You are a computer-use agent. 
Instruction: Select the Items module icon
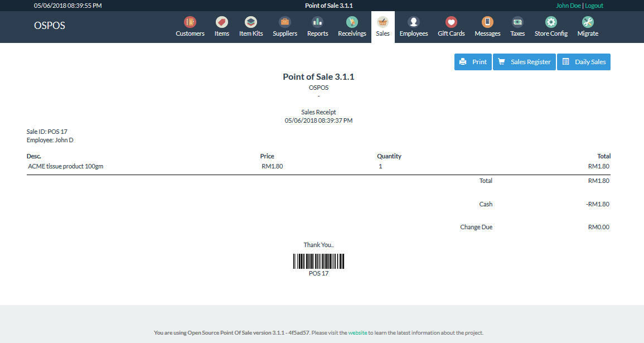[x=221, y=26]
